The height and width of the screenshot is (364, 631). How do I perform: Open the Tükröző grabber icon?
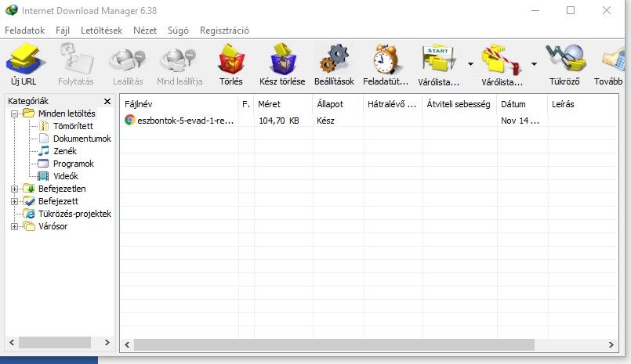click(565, 59)
